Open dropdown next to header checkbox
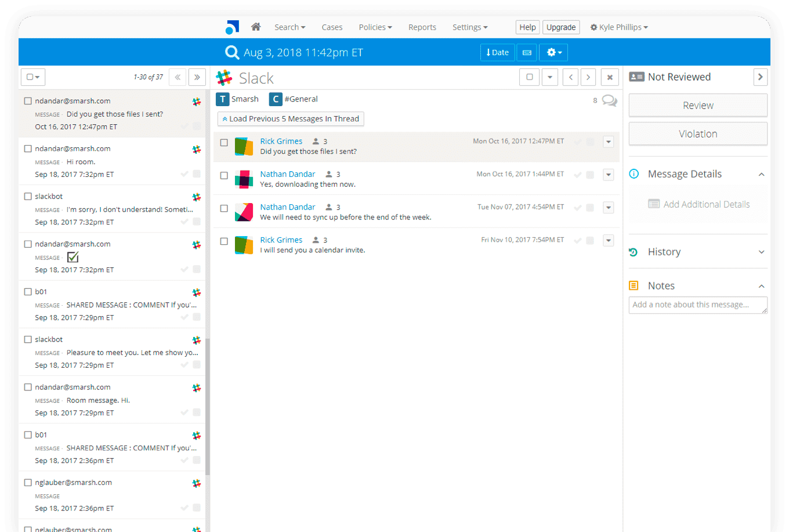Viewport: 789px width, 532px height. pos(550,77)
